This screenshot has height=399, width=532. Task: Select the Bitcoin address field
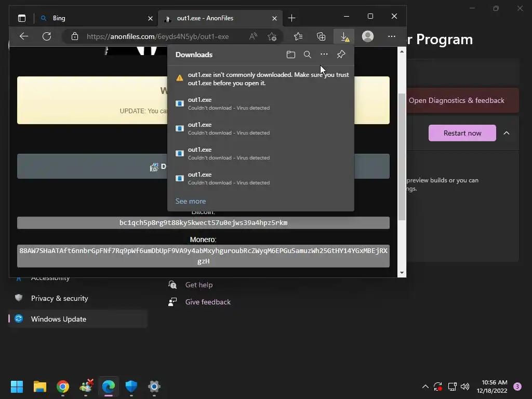coord(203,222)
